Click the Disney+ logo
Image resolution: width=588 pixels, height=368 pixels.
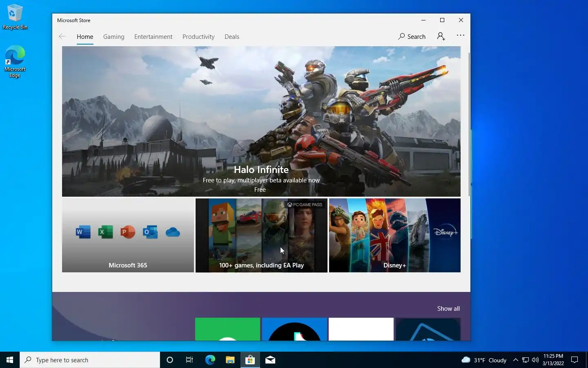pos(445,232)
